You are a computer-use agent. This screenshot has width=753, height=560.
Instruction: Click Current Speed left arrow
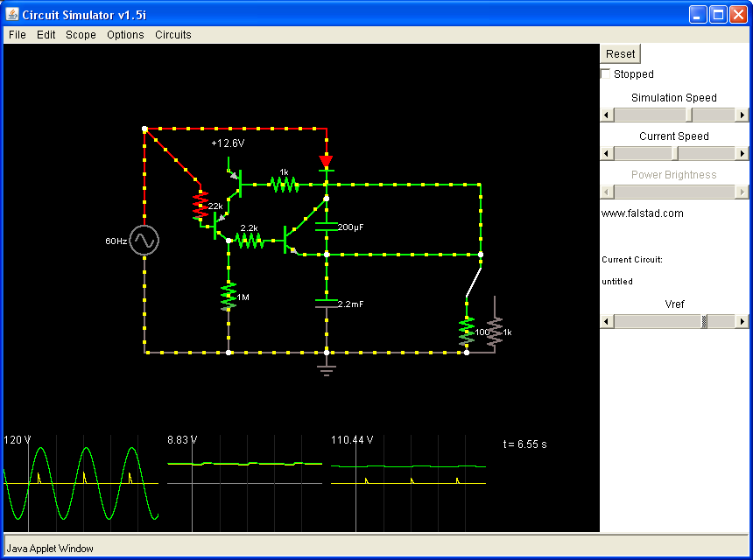pyautogui.click(x=607, y=153)
